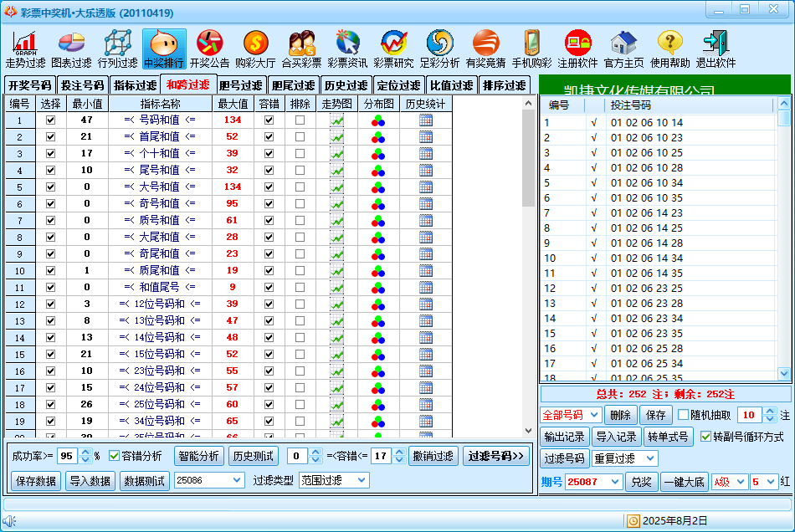Toggle the 转副号循环方式 checkbox

[705, 437]
